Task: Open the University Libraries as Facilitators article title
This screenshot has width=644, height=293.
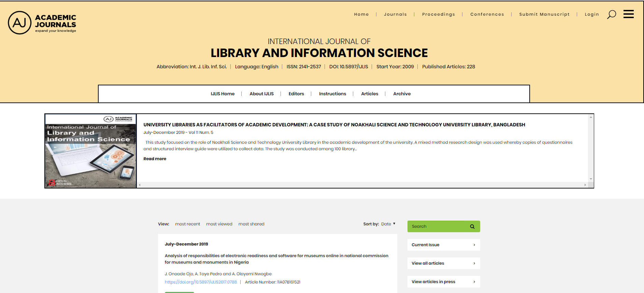Action: coord(334,125)
